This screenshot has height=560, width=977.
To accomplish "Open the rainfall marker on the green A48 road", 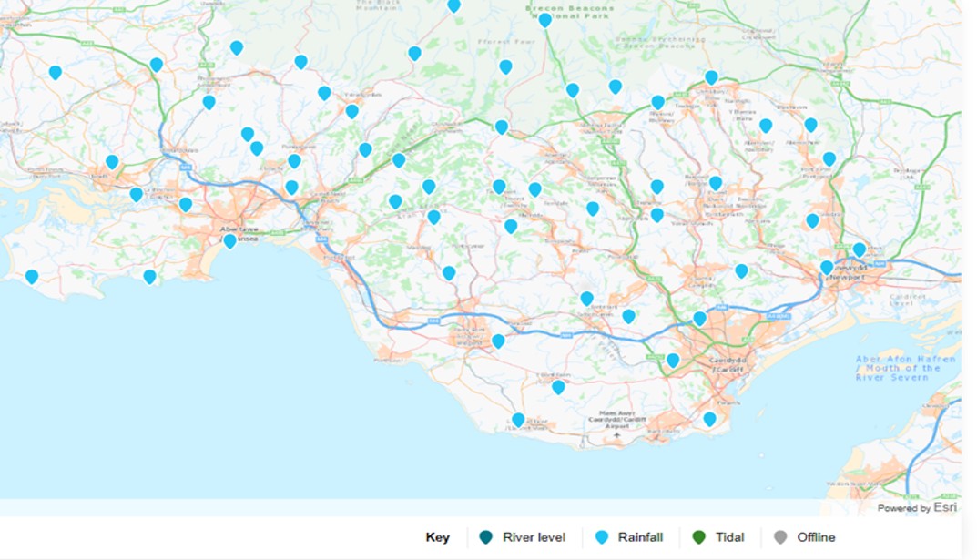I will [157, 64].
